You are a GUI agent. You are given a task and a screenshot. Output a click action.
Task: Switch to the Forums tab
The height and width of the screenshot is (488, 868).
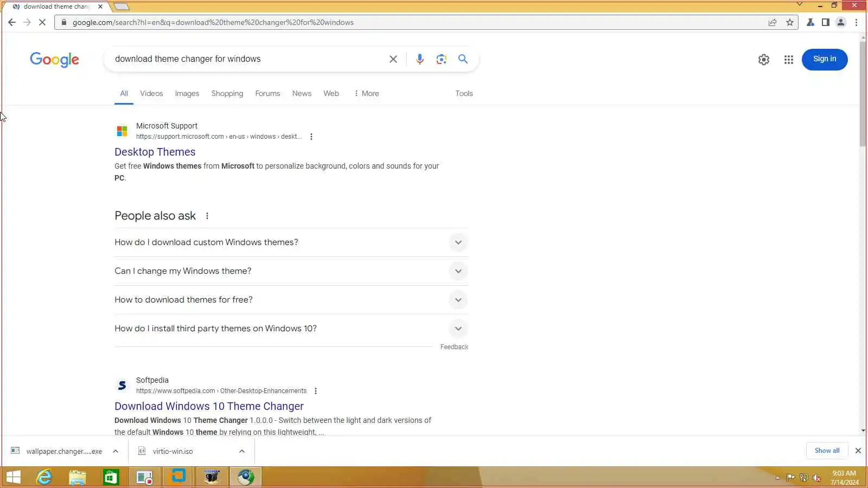pyautogui.click(x=267, y=93)
